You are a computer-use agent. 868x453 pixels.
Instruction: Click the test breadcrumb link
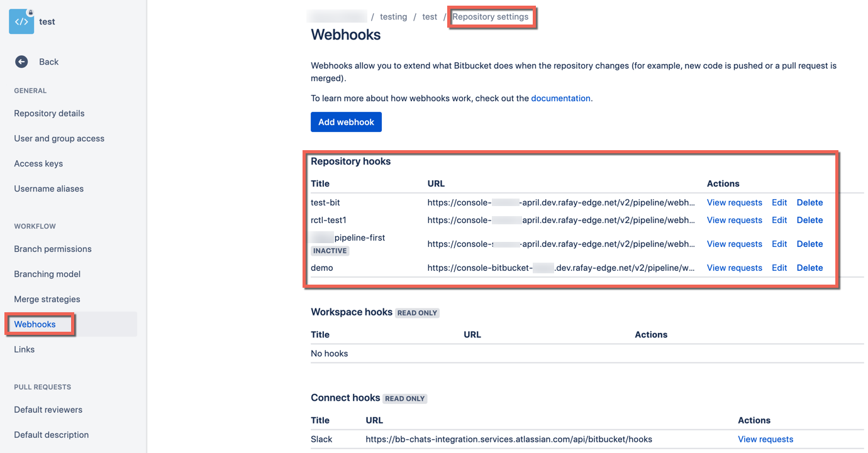(x=430, y=17)
